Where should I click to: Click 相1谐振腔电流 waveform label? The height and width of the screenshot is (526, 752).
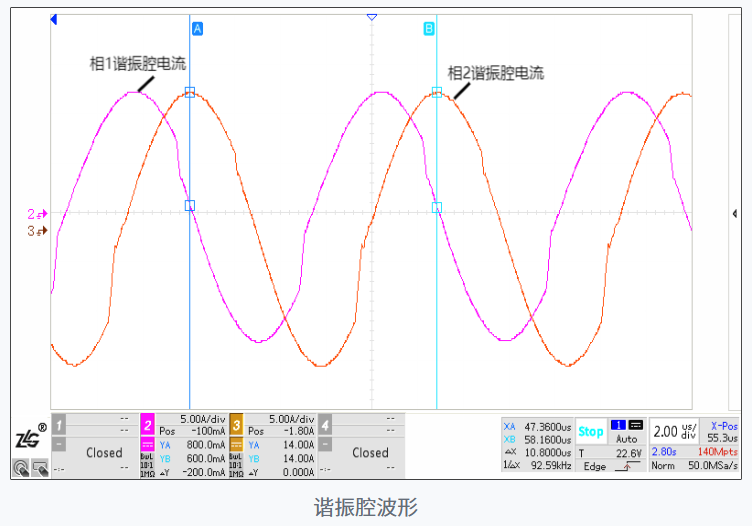pyautogui.click(x=138, y=64)
